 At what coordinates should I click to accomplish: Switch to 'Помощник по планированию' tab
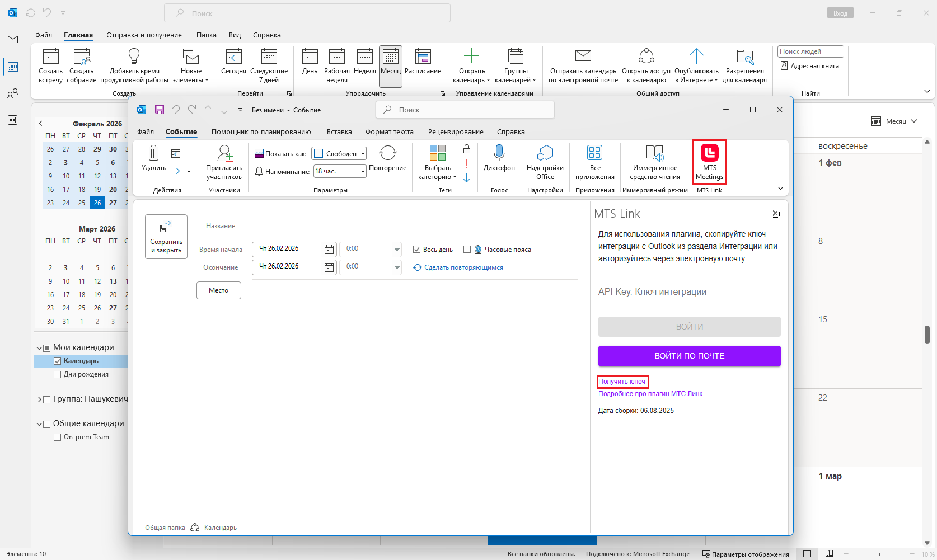[x=261, y=132]
